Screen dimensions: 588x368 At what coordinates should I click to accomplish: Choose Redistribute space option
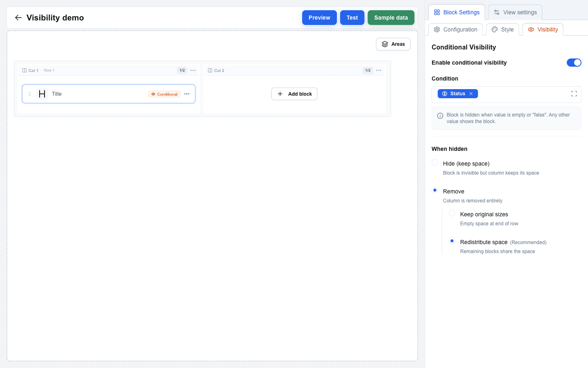[452, 241]
